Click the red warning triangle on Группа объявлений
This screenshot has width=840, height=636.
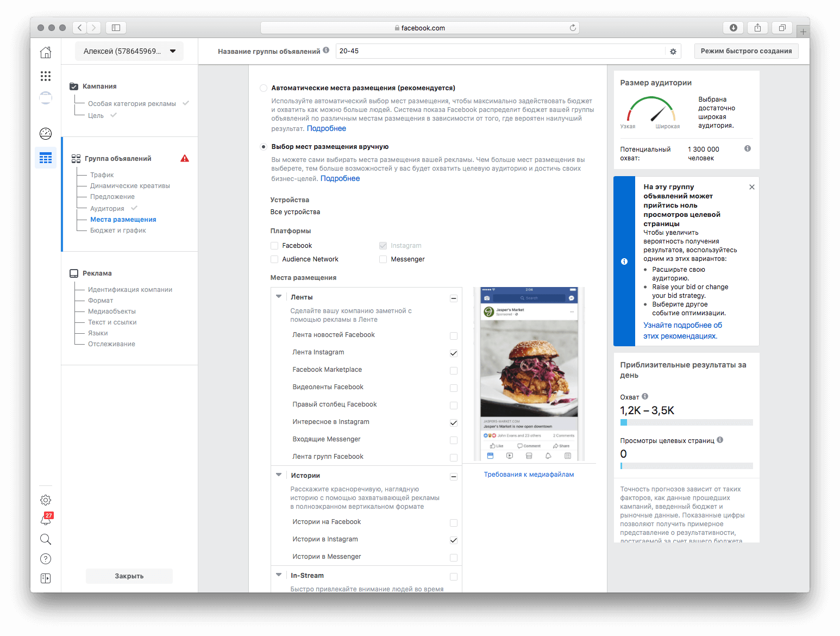coord(185,158)
